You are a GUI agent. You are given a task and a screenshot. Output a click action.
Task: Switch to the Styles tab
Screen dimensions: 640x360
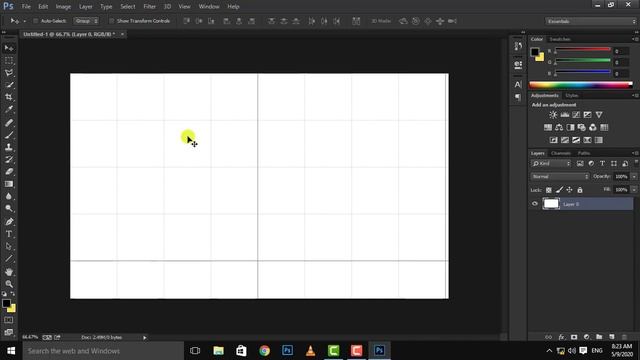[571, 96]
